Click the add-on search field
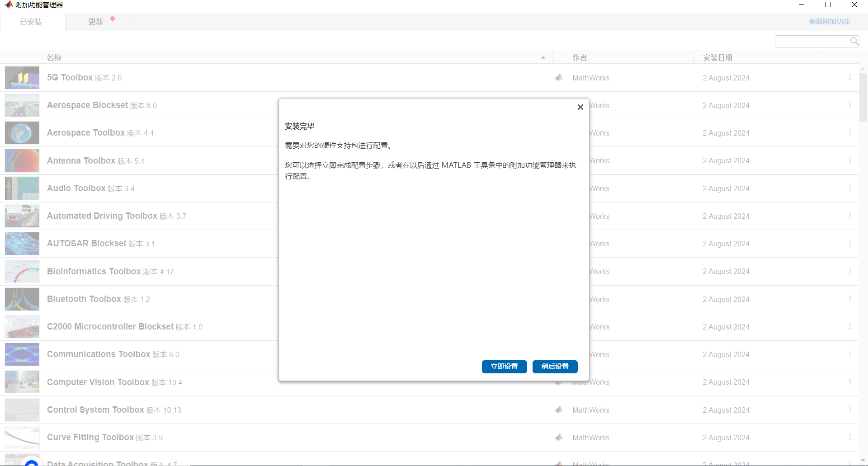Viewport: 868px width, 466px height. (811, 42)
